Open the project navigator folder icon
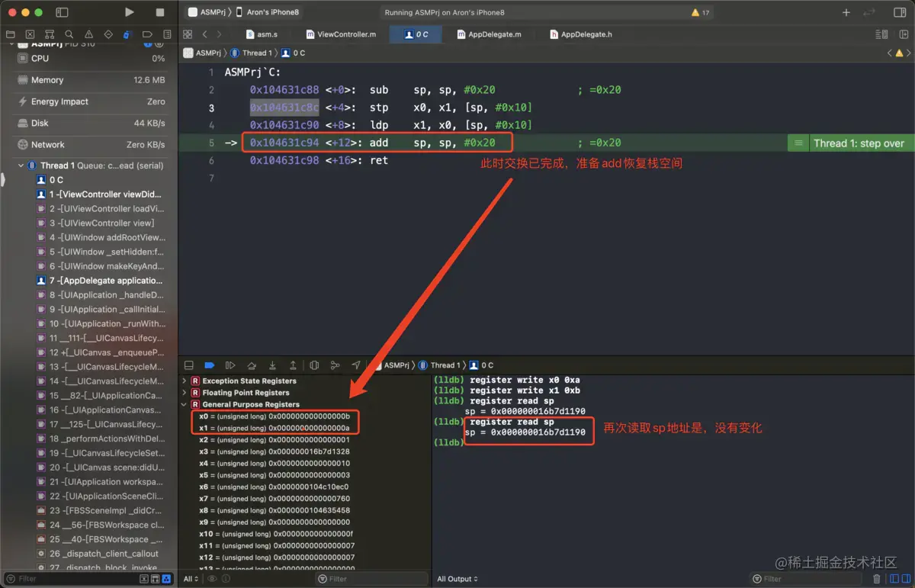915x588 pixels. pos(11,34)
